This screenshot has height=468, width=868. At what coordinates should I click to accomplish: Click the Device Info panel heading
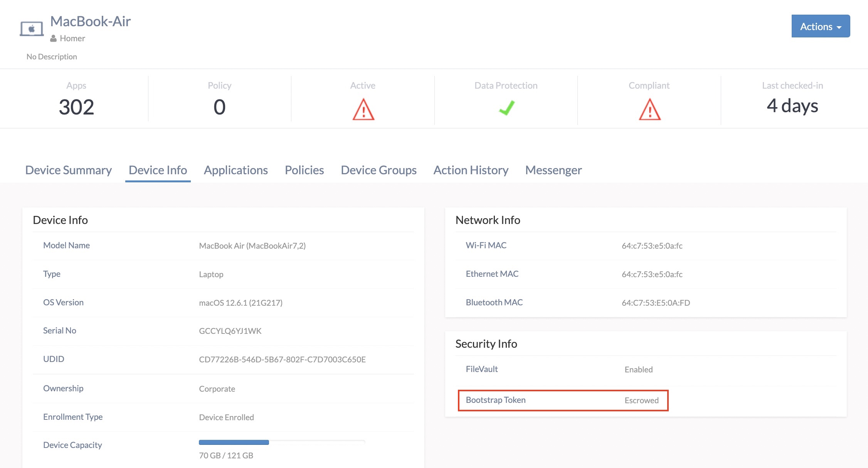(x=61, y=220)
